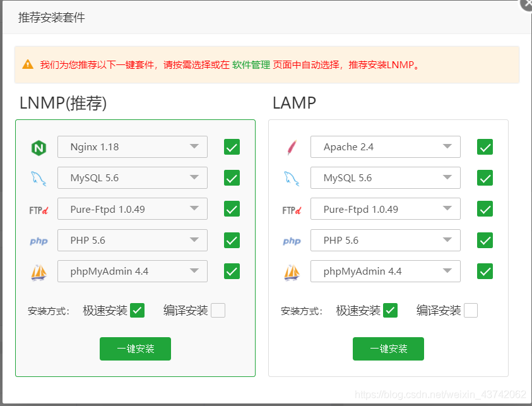Click the 编译安装 label in LAMP
Image resolution: width=532 pixels, height=406 pixels.
(439, 310)
